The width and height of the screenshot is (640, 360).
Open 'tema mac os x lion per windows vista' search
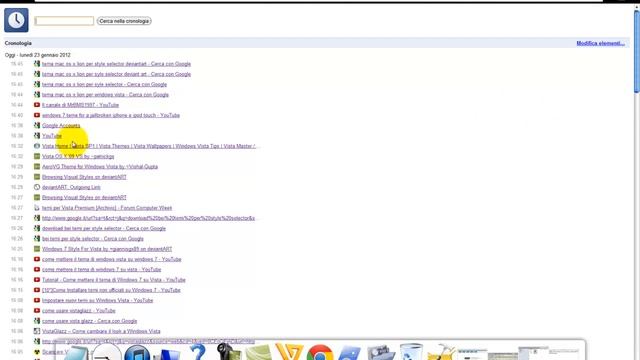pos(105,95)
